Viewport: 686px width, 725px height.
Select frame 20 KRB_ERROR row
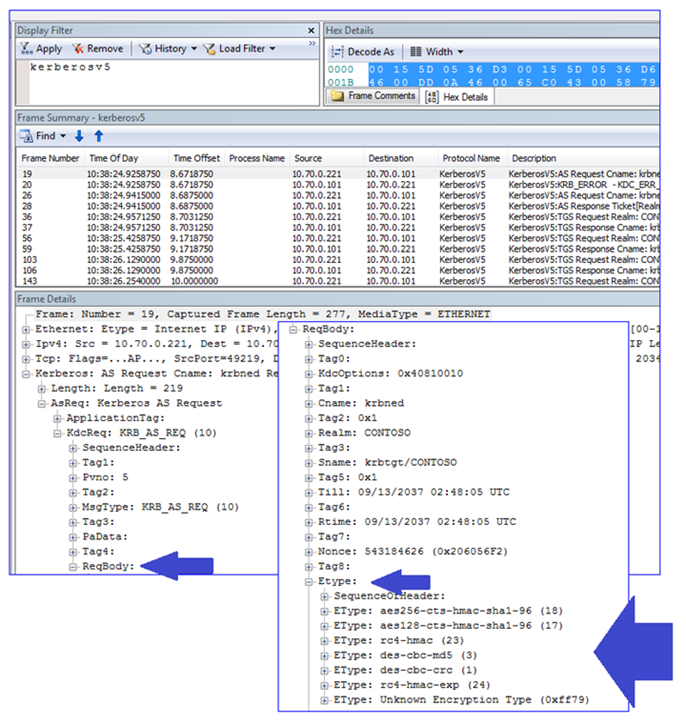tap(339, 184)
